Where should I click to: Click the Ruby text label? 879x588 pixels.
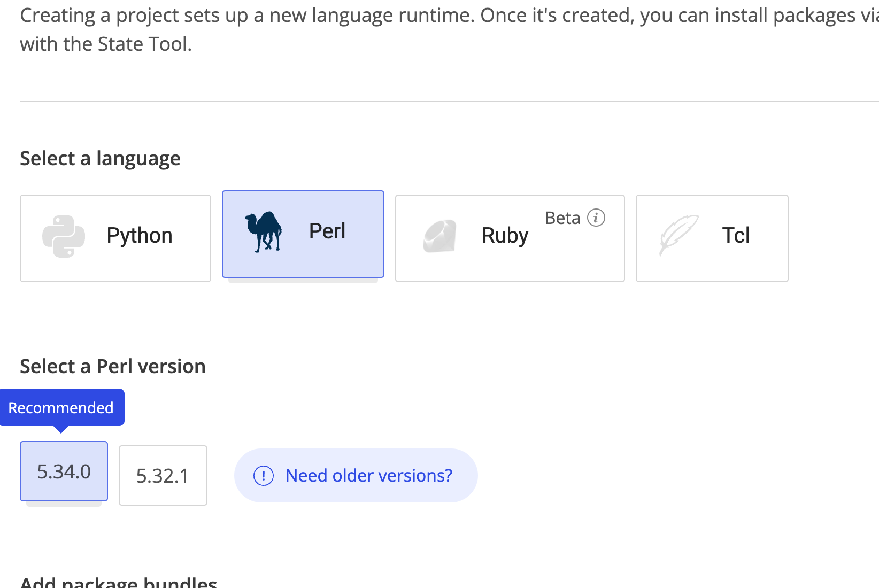tap(505, 236)
